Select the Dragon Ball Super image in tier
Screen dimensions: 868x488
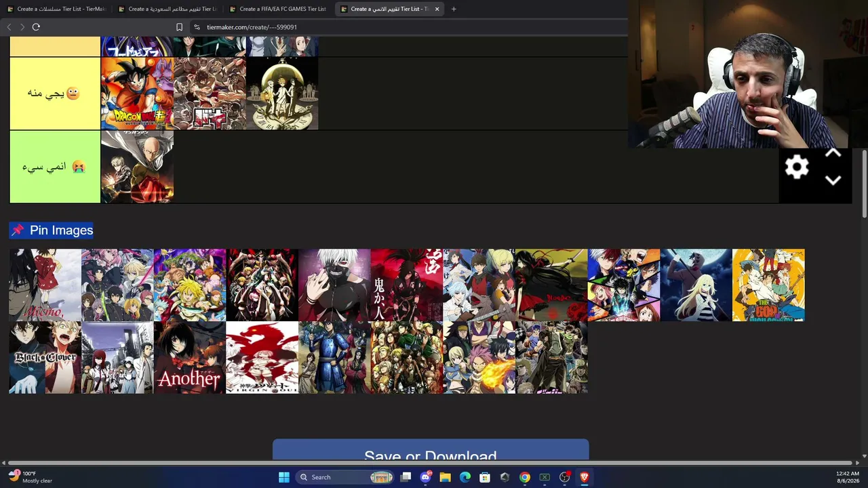point(137,94)
